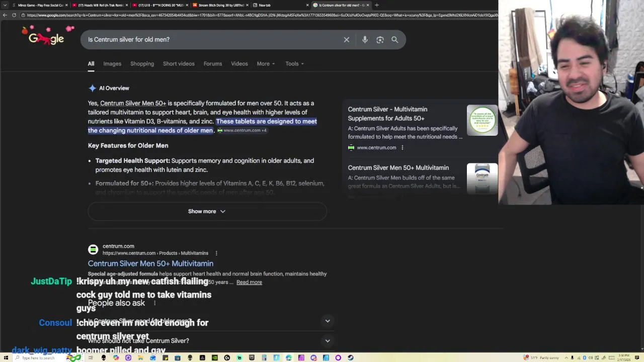
Task: Open the Tools dropdown
Action: click(294, 64)
